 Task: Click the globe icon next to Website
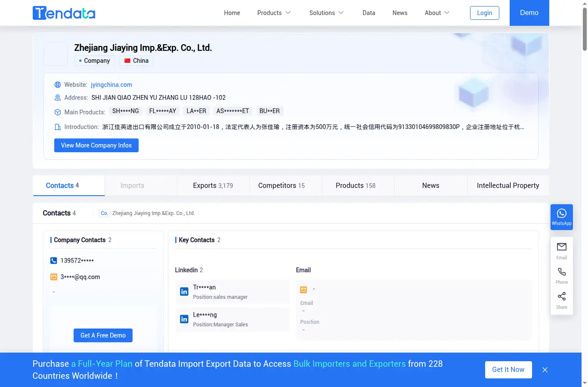point(58,85)
